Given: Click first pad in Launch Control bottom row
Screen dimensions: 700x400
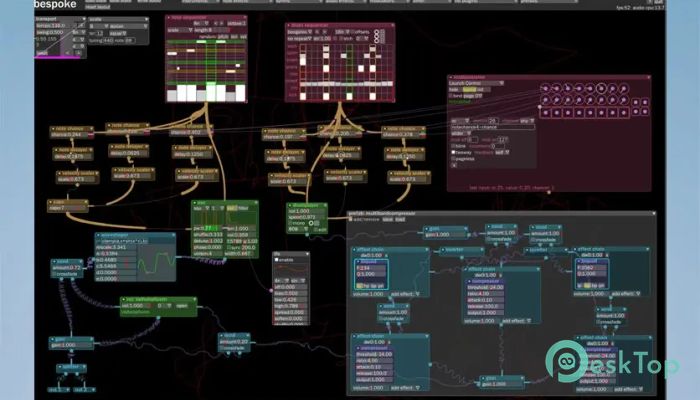Looking at the screenshot, I should [x=545, y=112].
